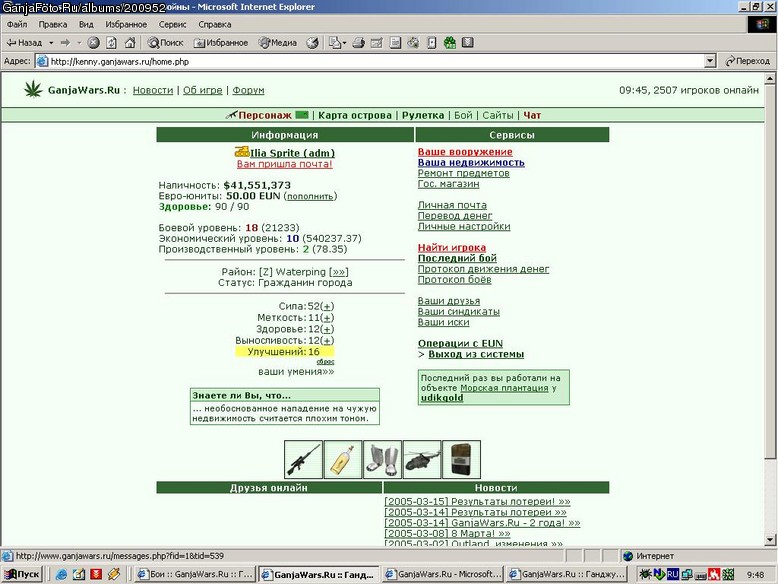Viewport: 778px width, 584px height.
Task: Open Найти игрока link
Action: tap(452, 248)
